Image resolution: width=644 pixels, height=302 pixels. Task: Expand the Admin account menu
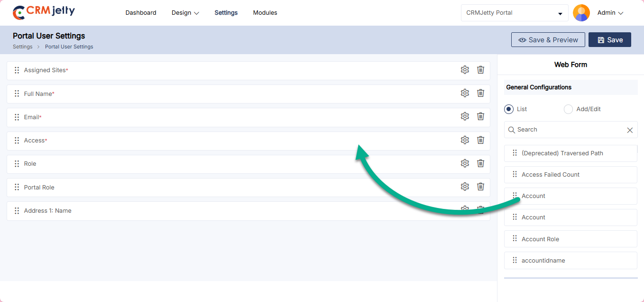point(610,13)
